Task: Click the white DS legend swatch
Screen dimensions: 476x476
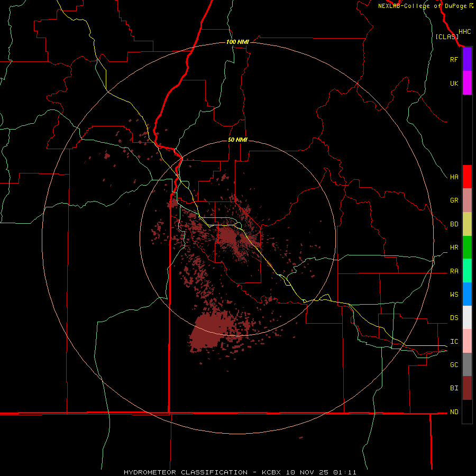Action: 467,317
